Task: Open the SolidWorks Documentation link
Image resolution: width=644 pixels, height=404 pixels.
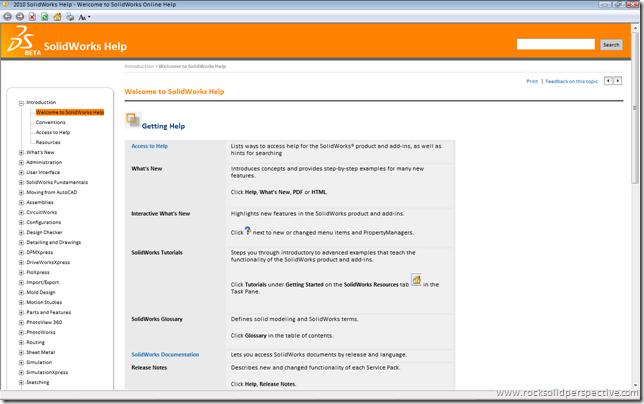Action: pos(165,355)
